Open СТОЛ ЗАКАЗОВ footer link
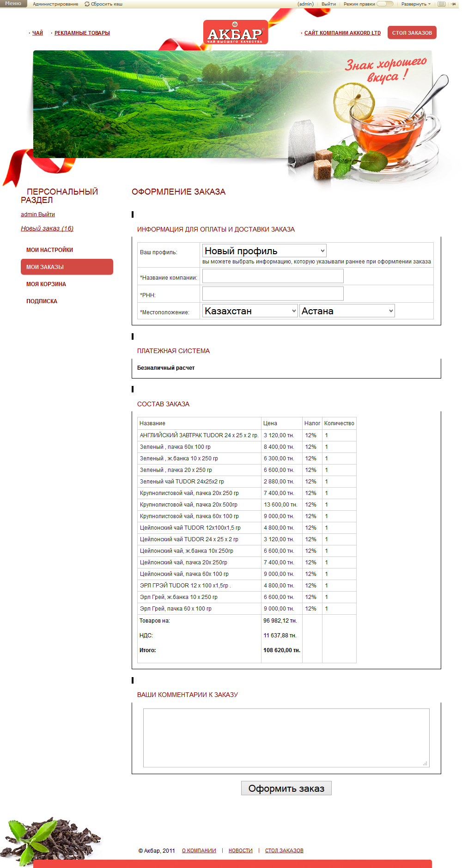 [284, 850]
